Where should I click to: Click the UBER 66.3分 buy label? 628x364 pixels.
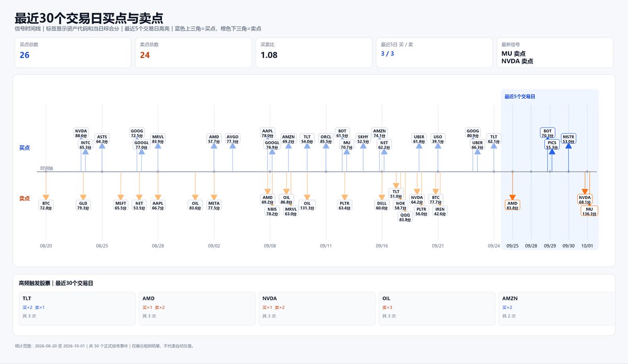[477, 145]
